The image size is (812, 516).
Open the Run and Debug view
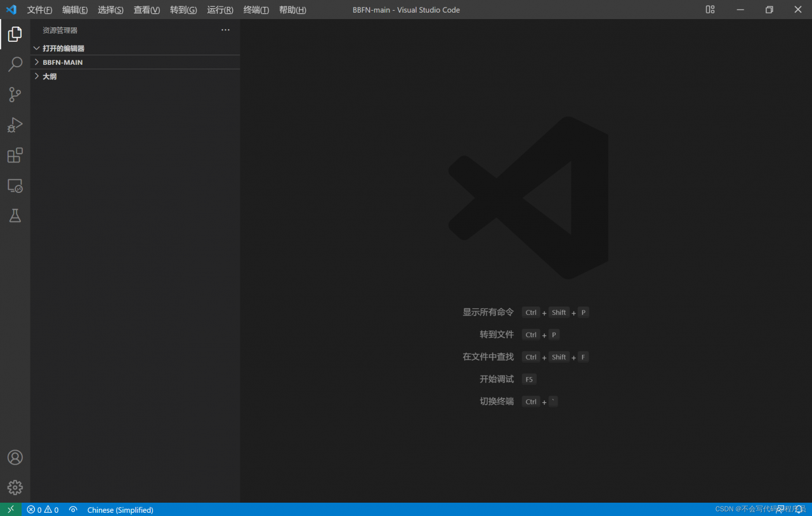click(15, 125)
